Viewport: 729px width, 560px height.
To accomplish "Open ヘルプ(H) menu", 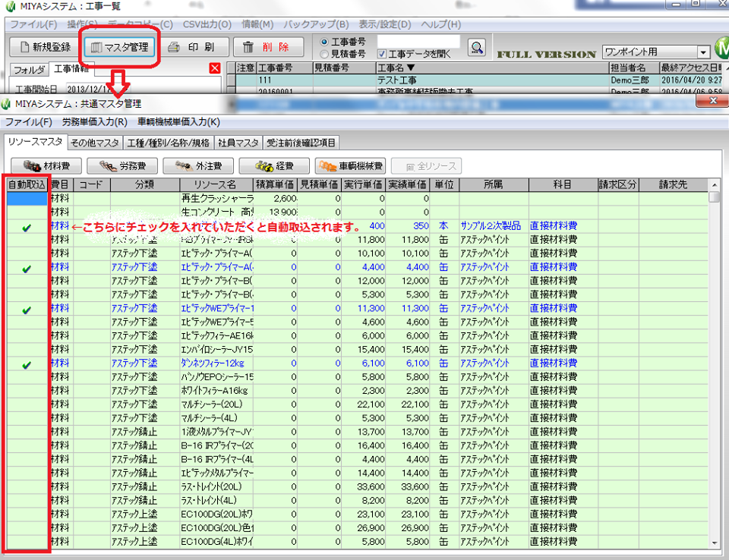I will coord(440,24).
